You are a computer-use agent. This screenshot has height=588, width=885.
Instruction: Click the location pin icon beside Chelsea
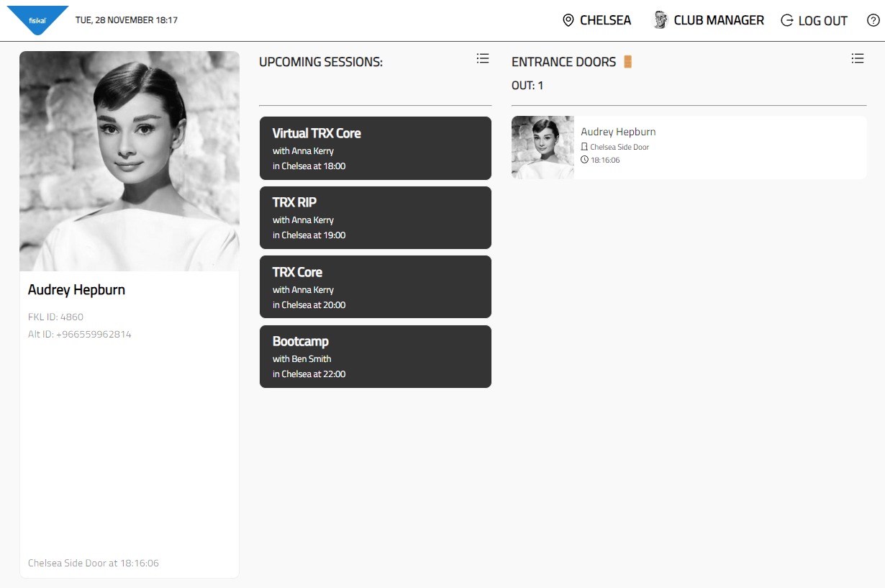(568, 20)
